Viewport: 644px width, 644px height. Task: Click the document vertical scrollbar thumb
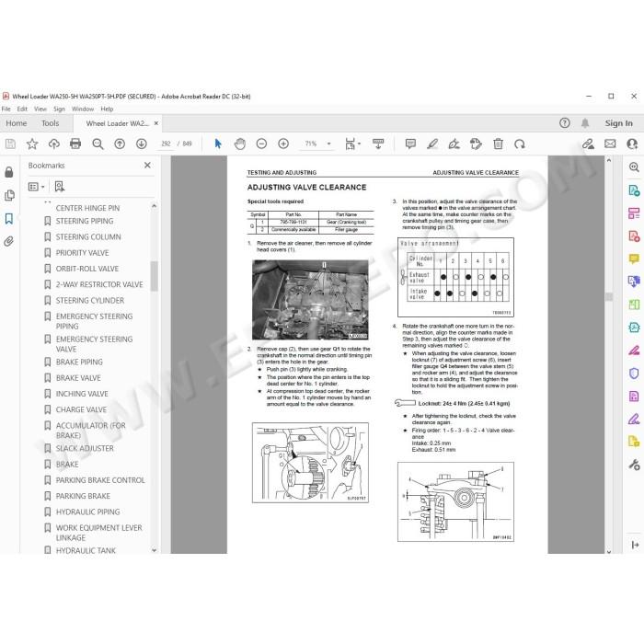[609, 297]
